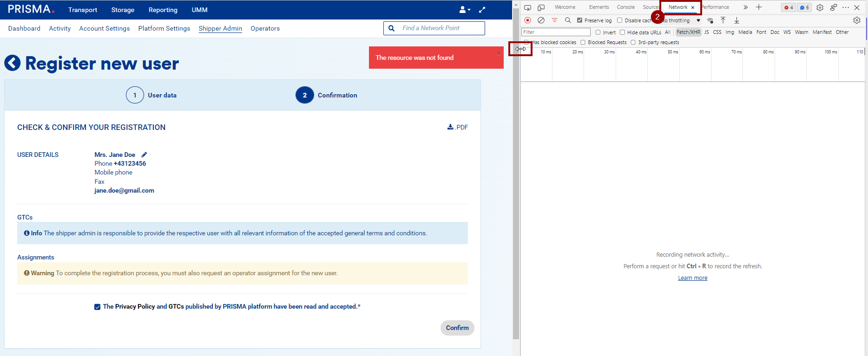This screenshot has height=356, width=868.
Task: Toggle device emulation icon in DevTools
Action: pos(541,7)
